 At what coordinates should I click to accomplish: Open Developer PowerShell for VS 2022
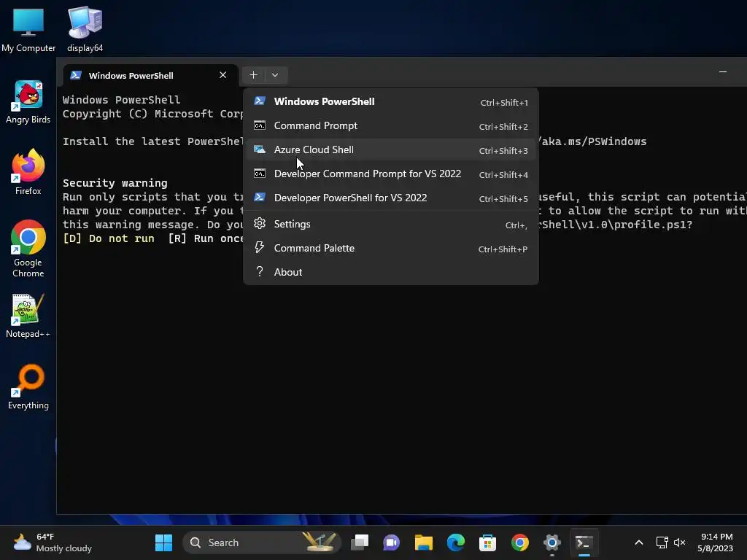tap(391, 198)
